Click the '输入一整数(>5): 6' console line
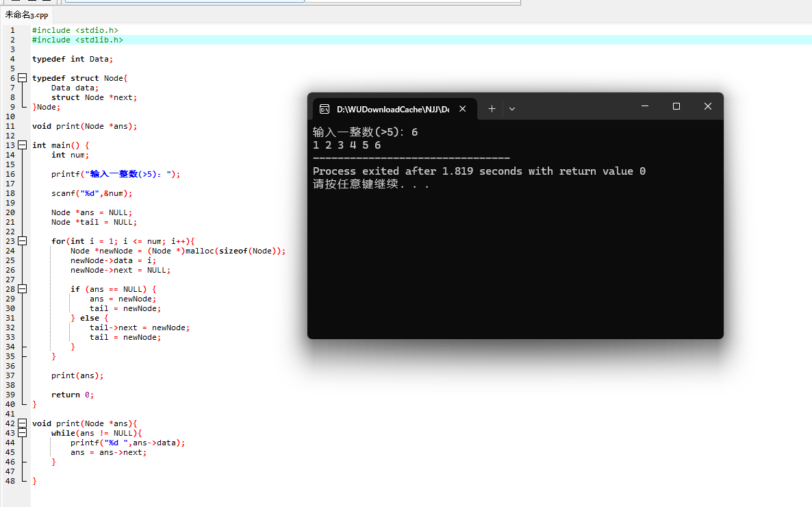The image size is (812, 507). click(x=365, y=132)
